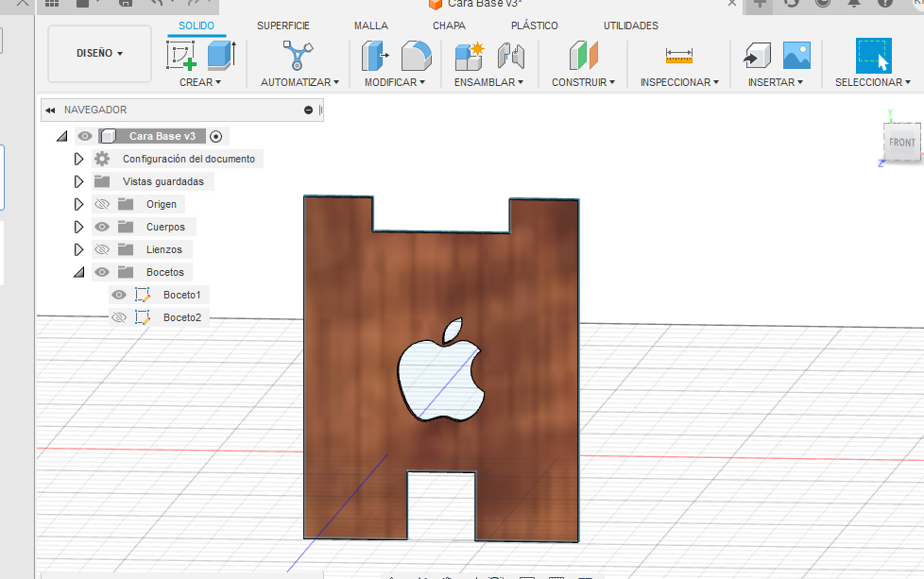The width and height of the screenshot is (924, 579).
Task: Open the AUTOMATIZAR dropdown menu
Action: tap(299, 82)
